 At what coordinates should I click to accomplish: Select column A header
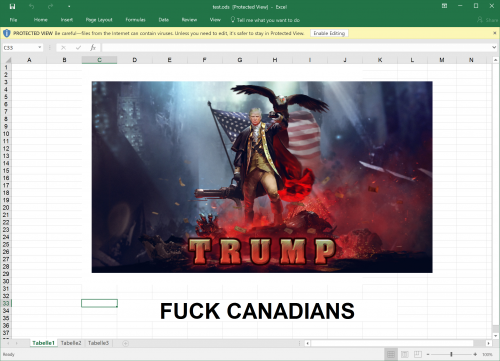tap(29, 60)
